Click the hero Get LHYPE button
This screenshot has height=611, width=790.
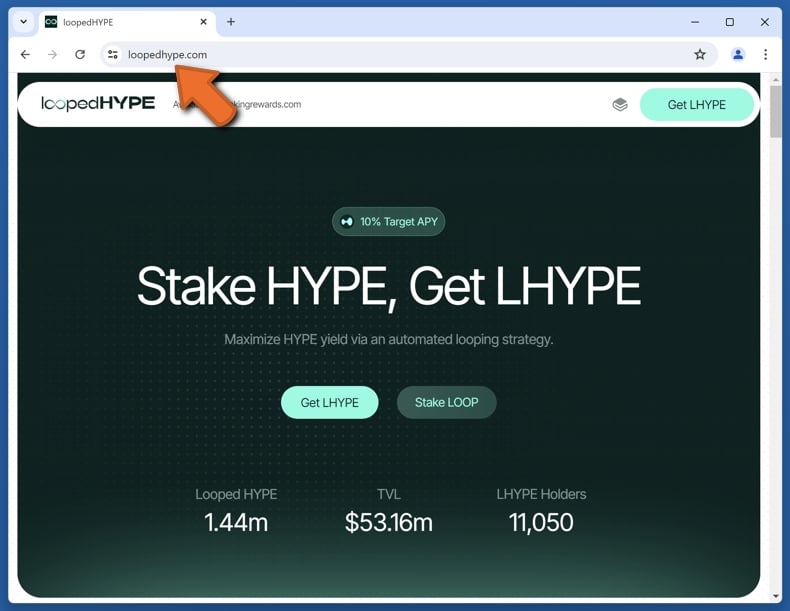pyautogui.click(x=330, y=402)
